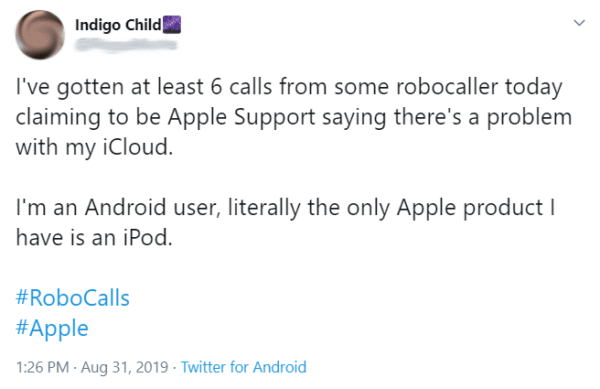Click the Indigo Child profile avatar
This screenshot has height=389, width=600.
pyautogui.click(x=40, y=35)
